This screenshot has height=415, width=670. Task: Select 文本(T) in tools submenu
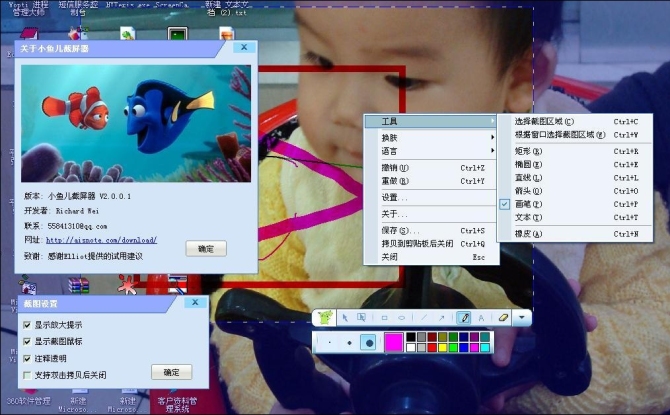point(575,217)
